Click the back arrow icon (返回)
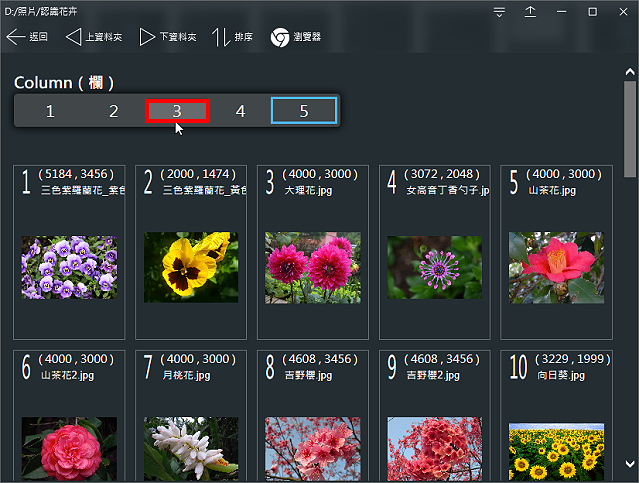The width and height of the screenshot is (639, 483). click(16, 37)
